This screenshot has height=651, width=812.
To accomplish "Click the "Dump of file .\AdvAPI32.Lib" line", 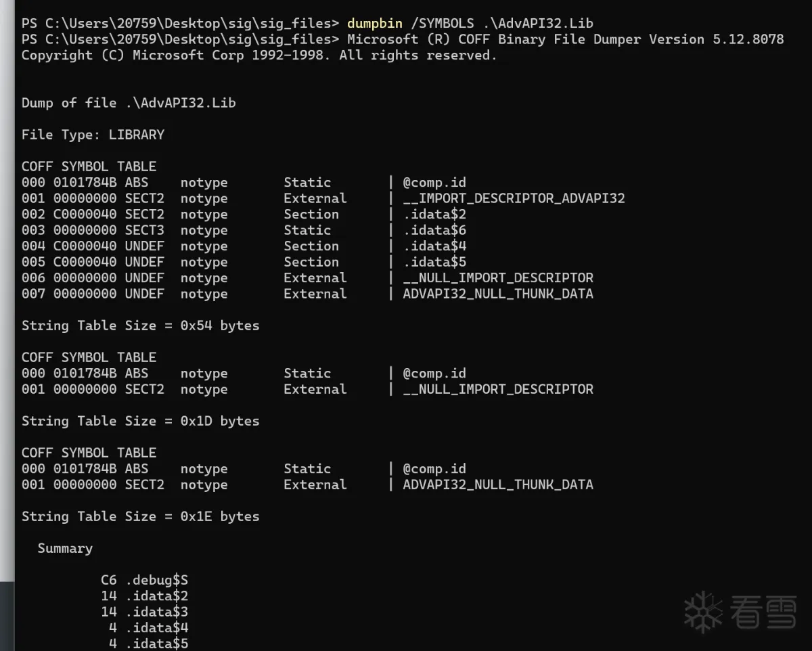I will pyautogui.click(x=129, y=103).
